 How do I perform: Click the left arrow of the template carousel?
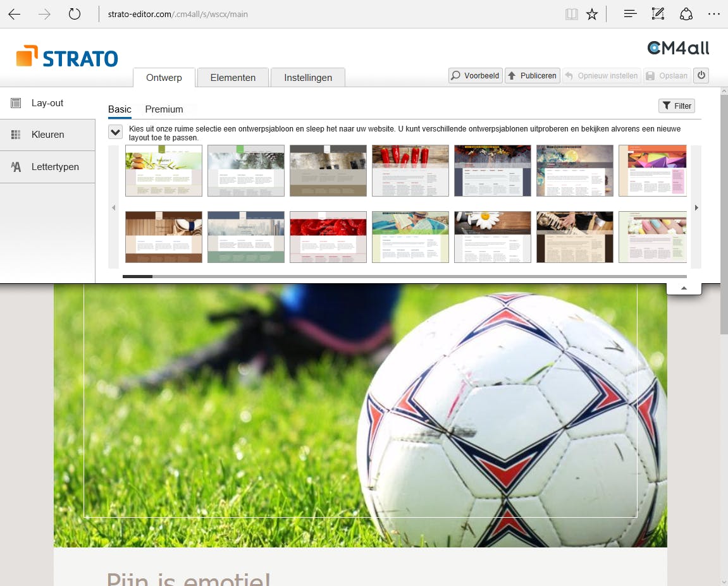114,207
